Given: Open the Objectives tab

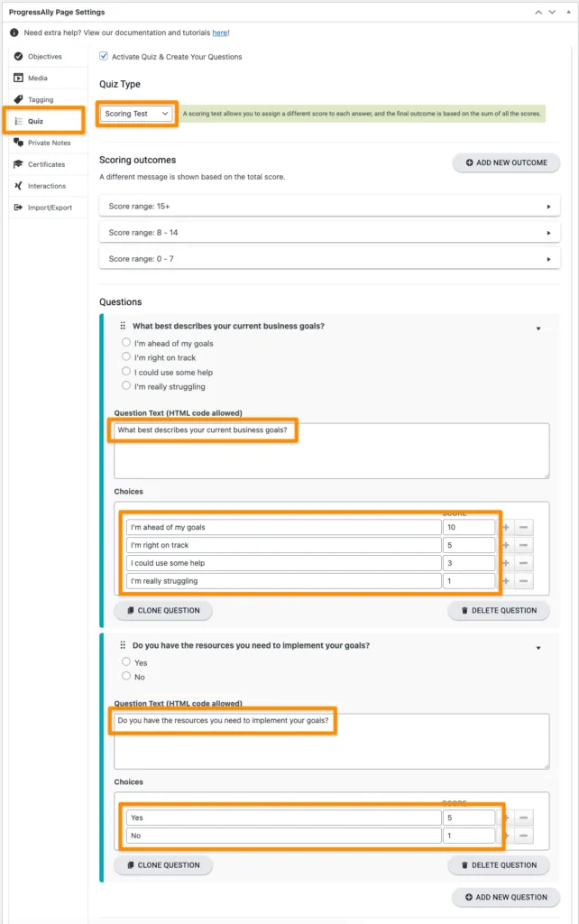Looking at the screenshot, I should [x=47, y=56].
